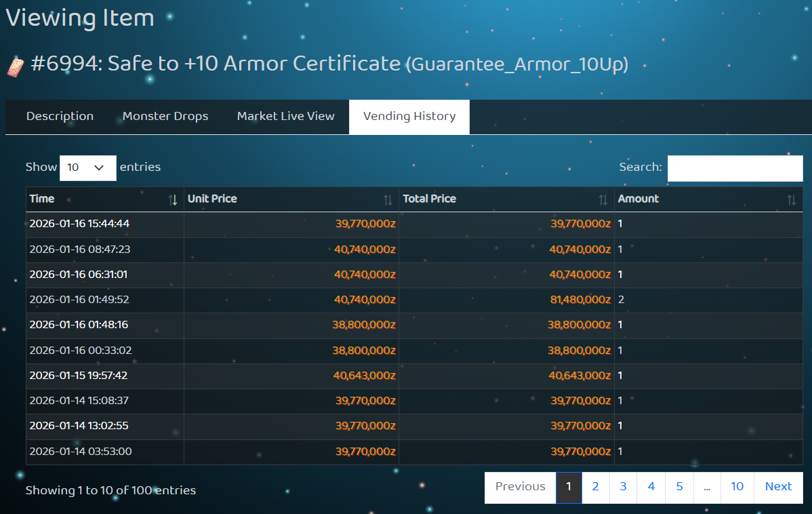Click the current page 1 button

[x=569, y=487]
